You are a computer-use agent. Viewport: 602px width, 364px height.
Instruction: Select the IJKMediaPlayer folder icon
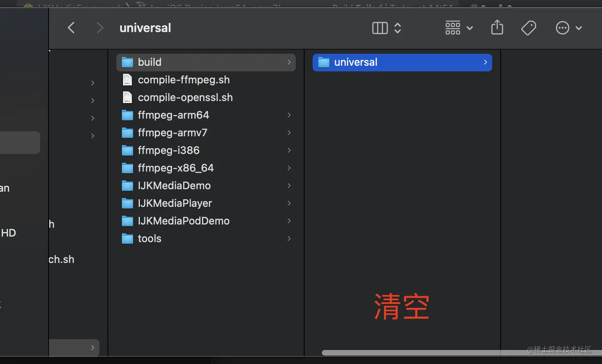click(127, 203)
